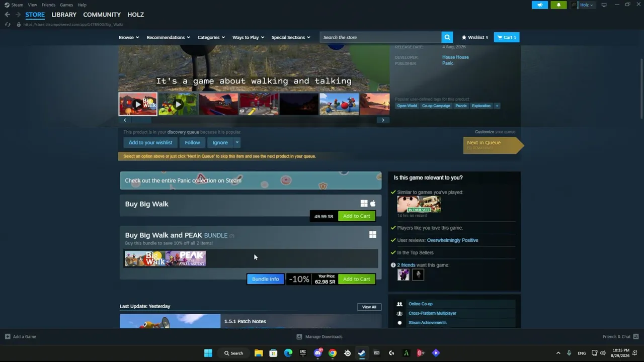Open the Panic collection banner

click(251, 180)
